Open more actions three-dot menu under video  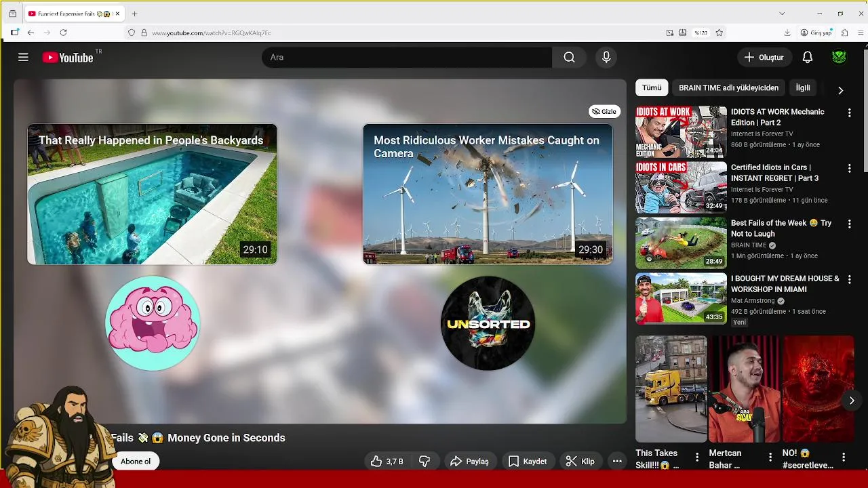(x=617, y=462)
